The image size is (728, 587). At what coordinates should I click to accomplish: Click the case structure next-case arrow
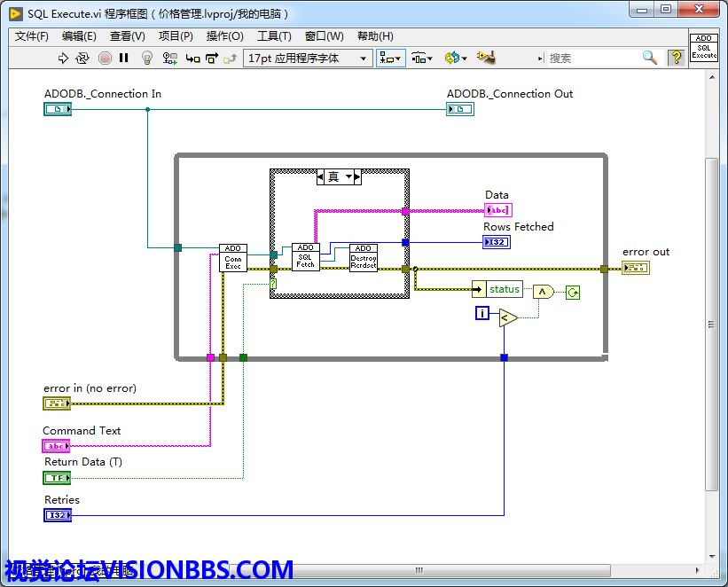[x=356, y=177]
